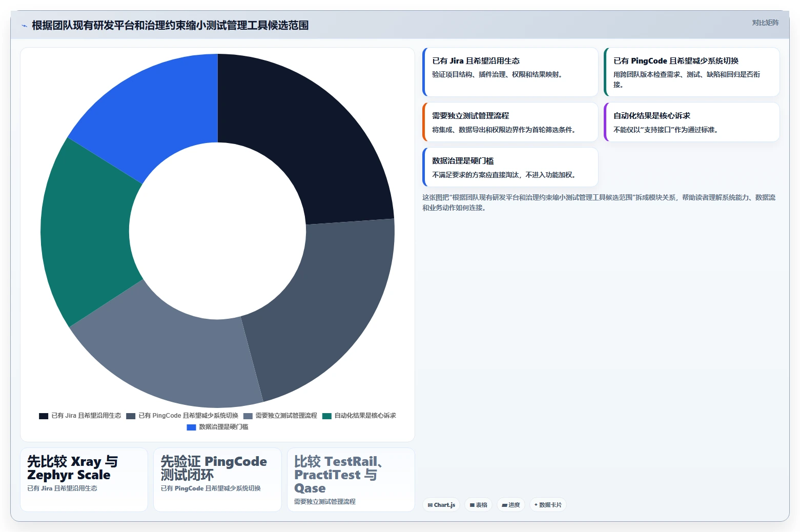Viewport: 800px width, 532px height.
Task: Toggle the 已有 PingCode 且希望减少系统切换 legend entry
Action: pos(182,416)
